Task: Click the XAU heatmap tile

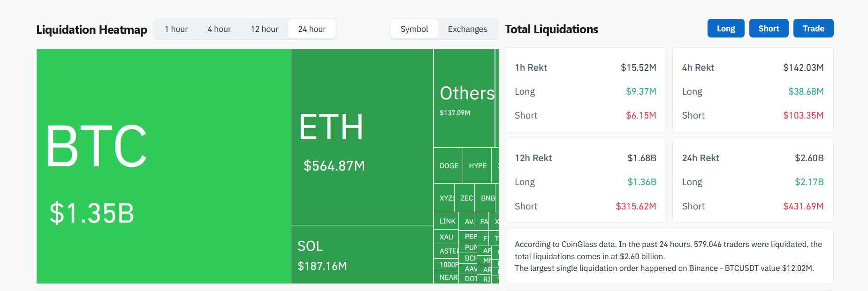Action: click(x=446, y=237)
